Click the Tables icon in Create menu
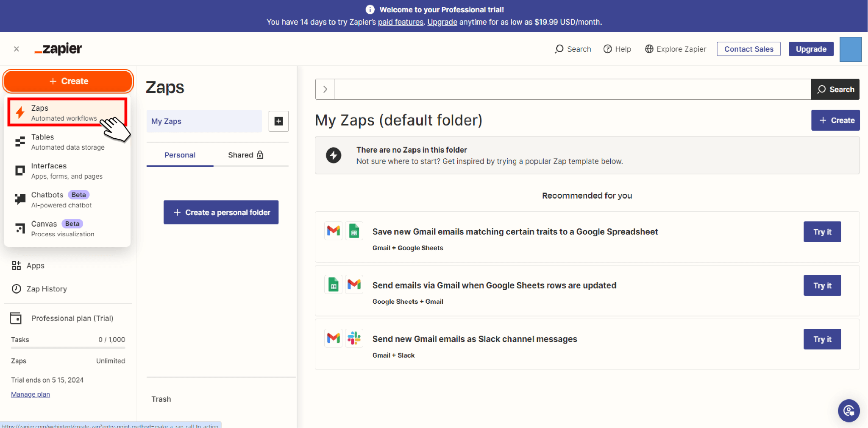Image resolution: width=868 pixels, height=428 pixels. tap(20, 142)
